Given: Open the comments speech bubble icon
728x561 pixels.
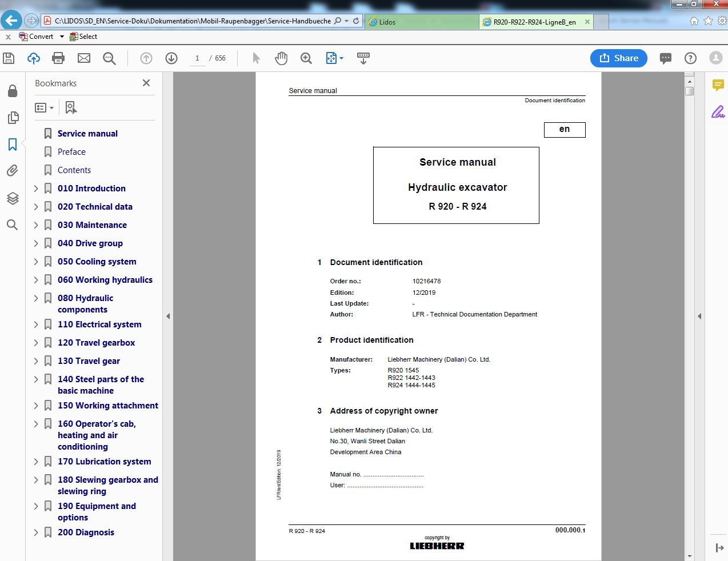Looking at the screenshot, I should 666,58.
